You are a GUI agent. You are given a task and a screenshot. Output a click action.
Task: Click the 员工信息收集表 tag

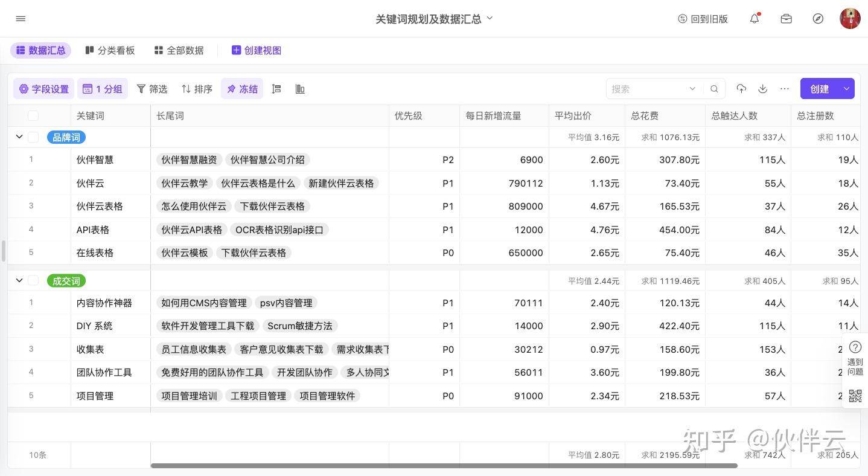(194, 349)
